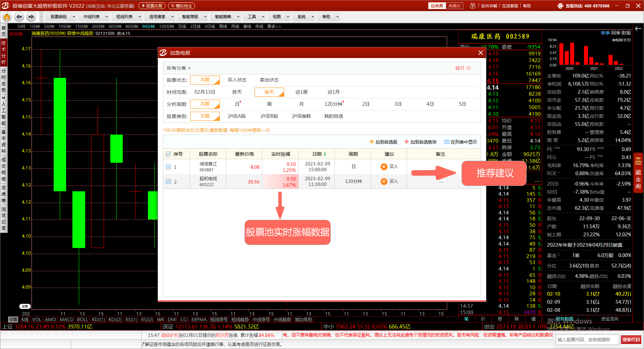Open the 技术分析 sidebar tab
Image resolution: width=644 pixels, height=349 pixels.
[3, 52]
